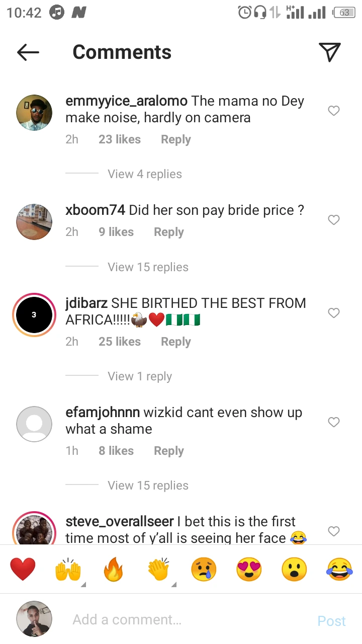Like xboom74's comment with heart
This screenshot has height=644, width=362.
point(334,220)
